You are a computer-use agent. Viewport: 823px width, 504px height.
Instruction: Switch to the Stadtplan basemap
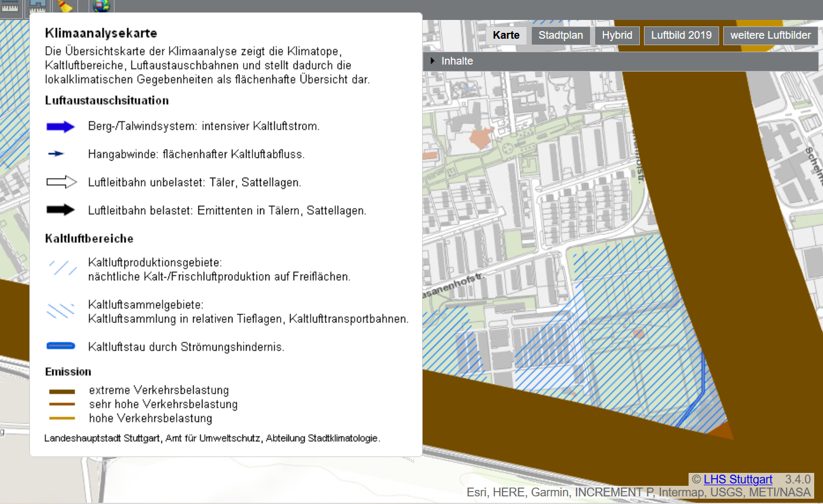point(560,35)
